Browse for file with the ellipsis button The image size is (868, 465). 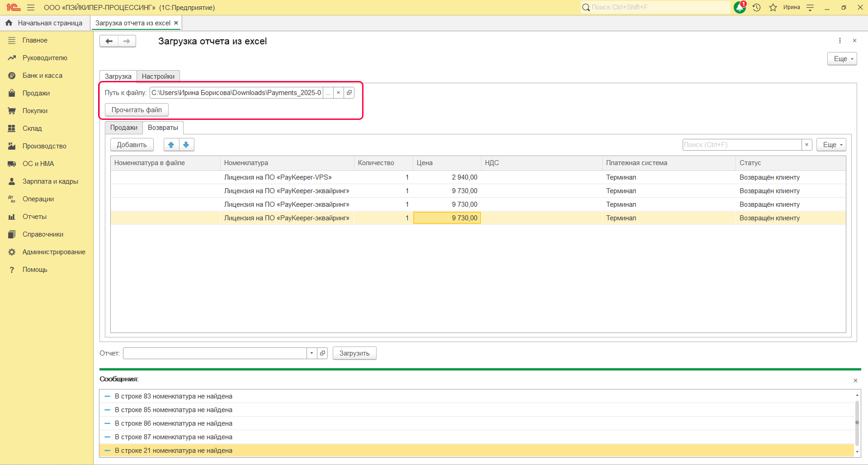pos(328,93)
